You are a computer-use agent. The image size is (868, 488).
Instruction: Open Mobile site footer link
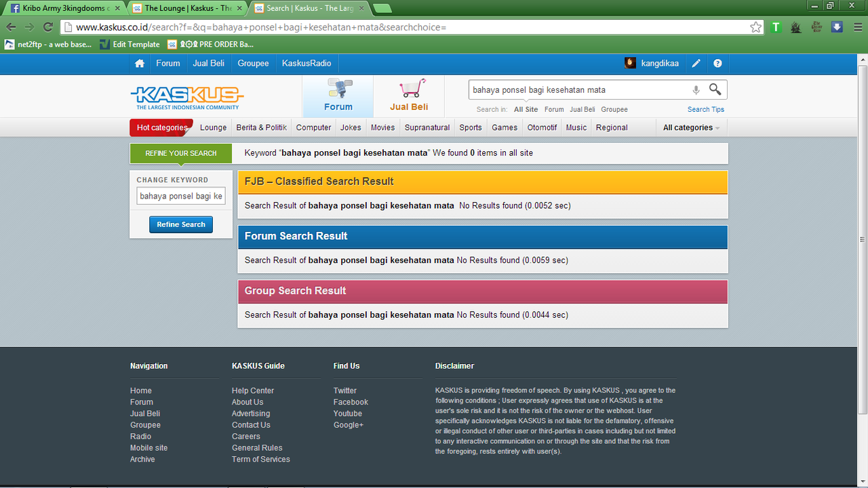point(149,448)
